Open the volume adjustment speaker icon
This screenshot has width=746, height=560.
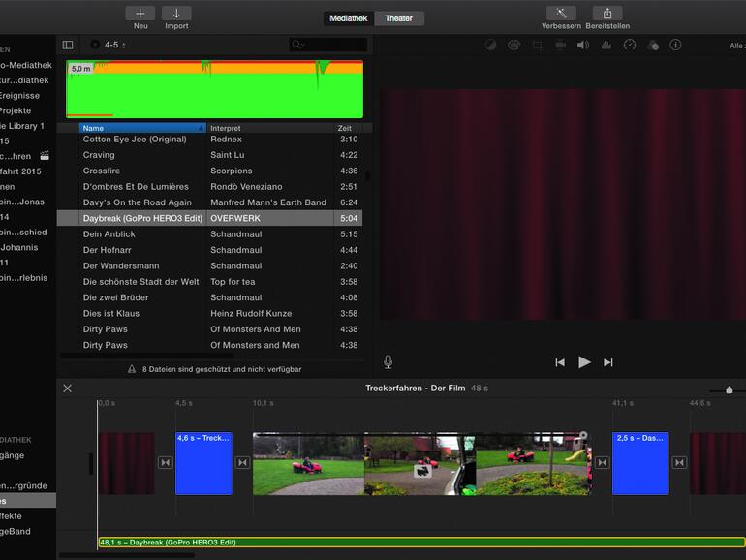pyautogui.click(x=583, y=46)
